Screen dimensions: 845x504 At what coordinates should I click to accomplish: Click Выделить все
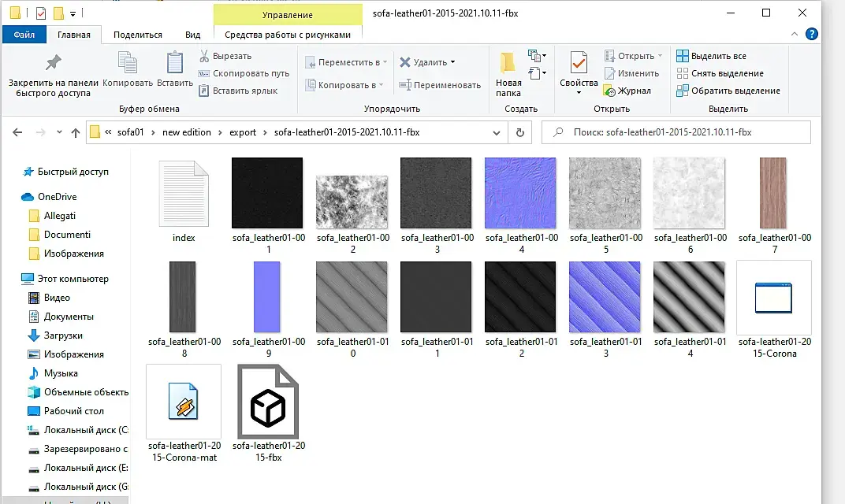pos(711,56)
